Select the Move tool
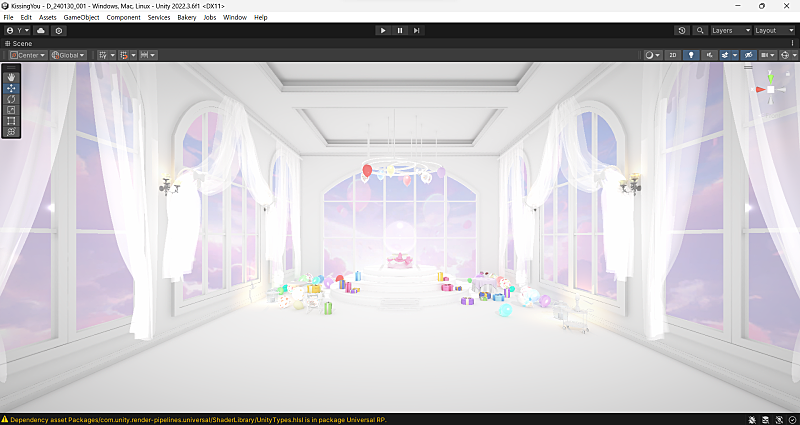This screenshot has height=425, width=800. click(11, 88)
